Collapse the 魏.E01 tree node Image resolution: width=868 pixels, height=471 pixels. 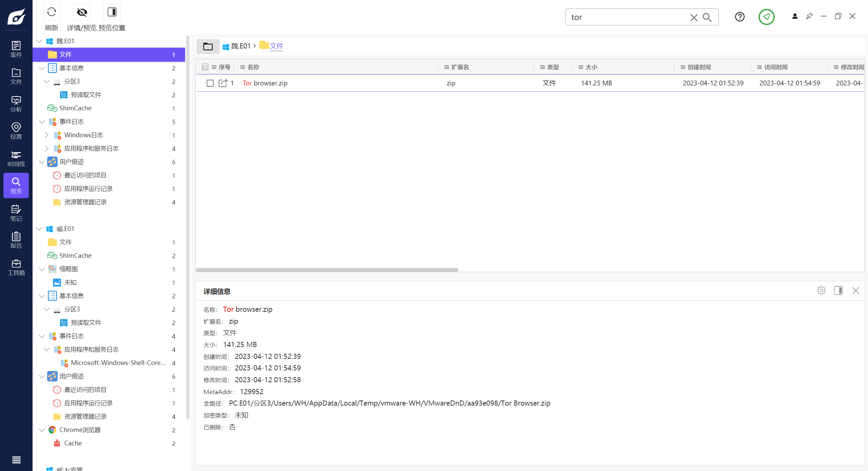pyautogui.click(x=39, y=41)
